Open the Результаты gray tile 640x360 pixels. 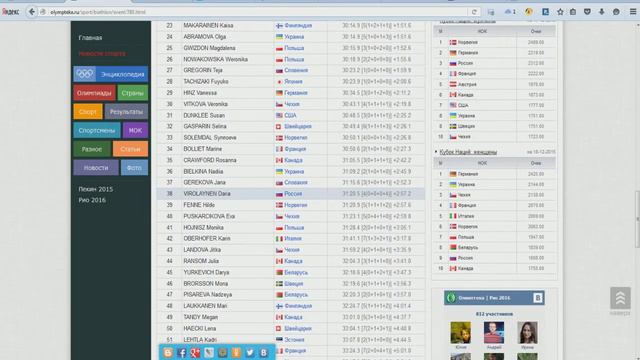[126, 111]
